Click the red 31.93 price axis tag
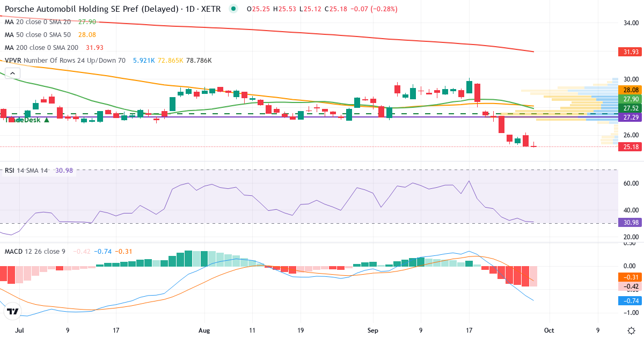The width and height of the screenshot is (644, 338). click(x=631, y=52)
